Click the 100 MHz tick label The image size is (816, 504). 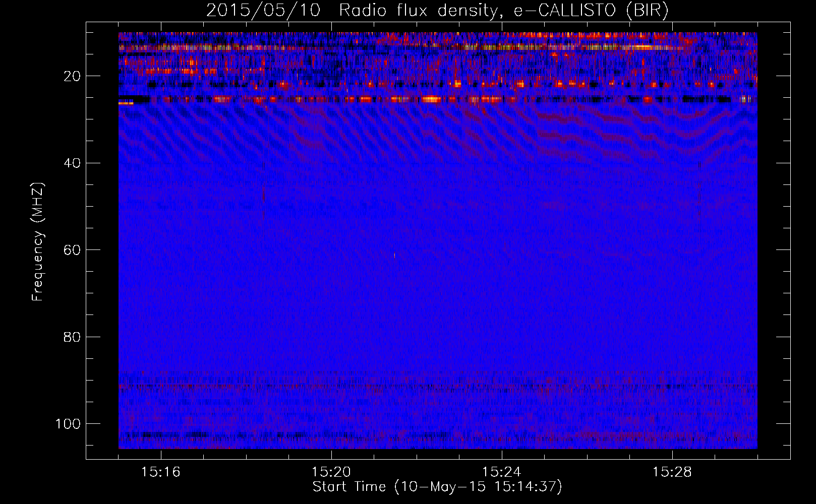[x=68, y=424]
